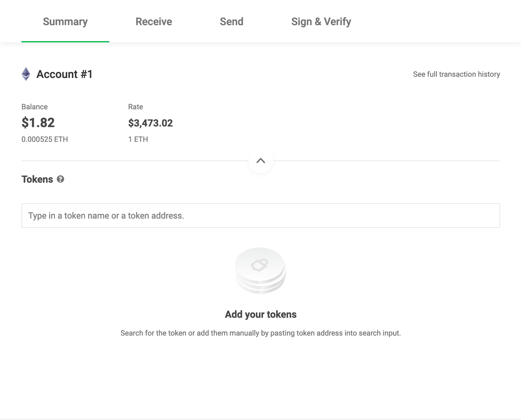
Task: Open the full transaction history link
Action: (456, 74)
